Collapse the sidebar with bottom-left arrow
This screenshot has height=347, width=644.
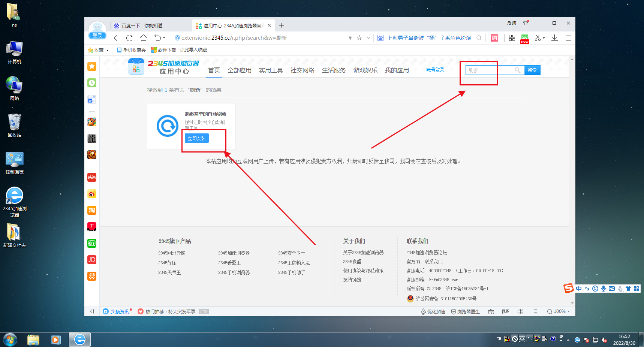point(92,311)
